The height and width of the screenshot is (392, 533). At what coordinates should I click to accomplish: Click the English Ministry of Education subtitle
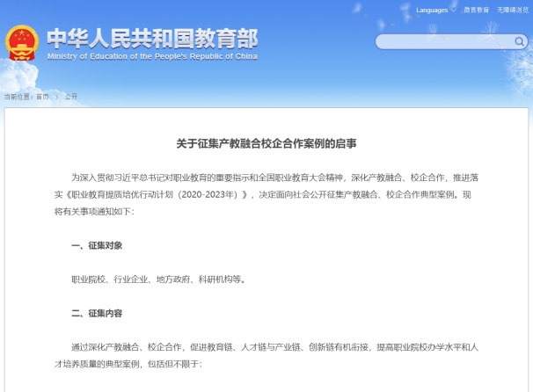pyautogui.click(x=151, y=57)
